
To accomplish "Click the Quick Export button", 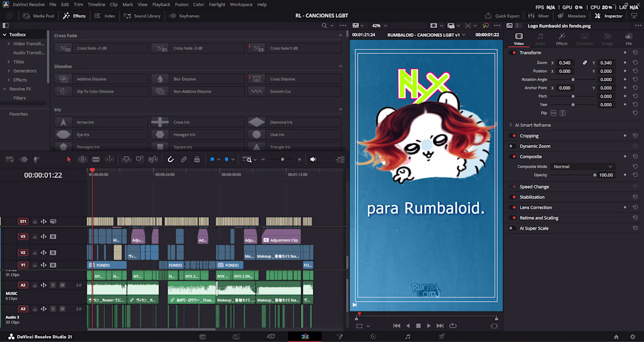I will click(502, 16).
